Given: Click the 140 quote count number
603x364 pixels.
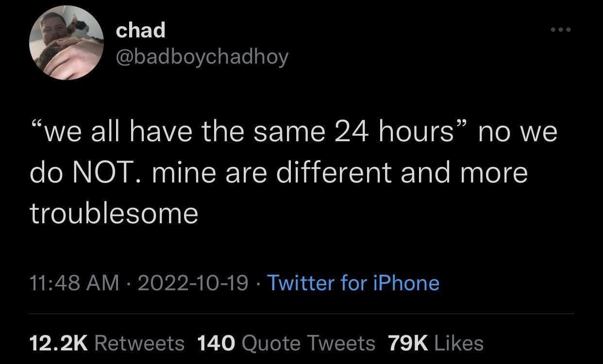Looking at the screenshot, I should 216,343.
